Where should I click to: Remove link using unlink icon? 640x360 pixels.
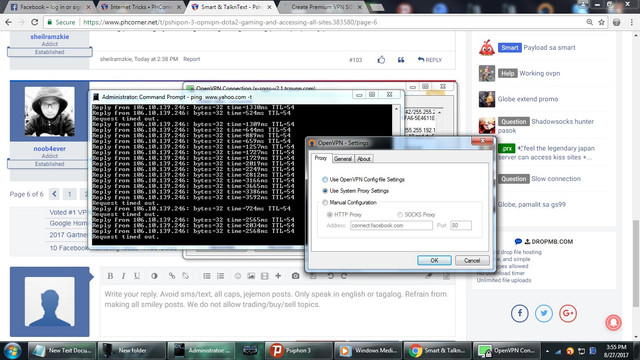(x=185, y=276)
